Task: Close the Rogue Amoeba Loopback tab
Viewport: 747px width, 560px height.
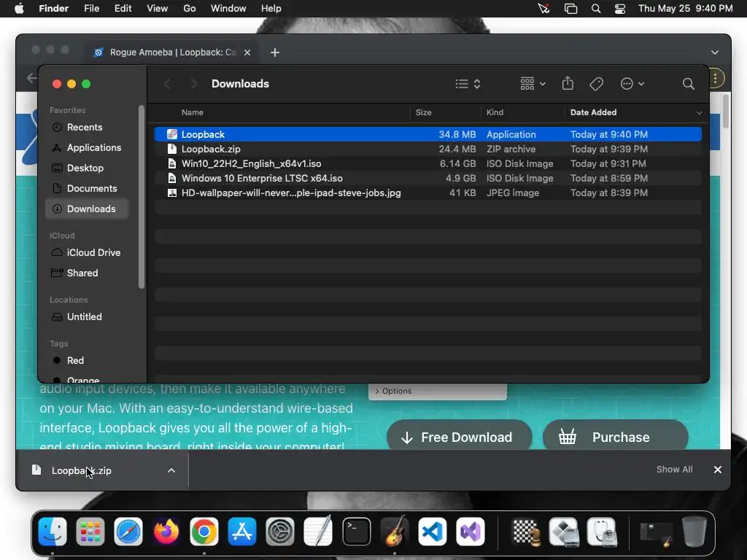Action: point(247,52)
